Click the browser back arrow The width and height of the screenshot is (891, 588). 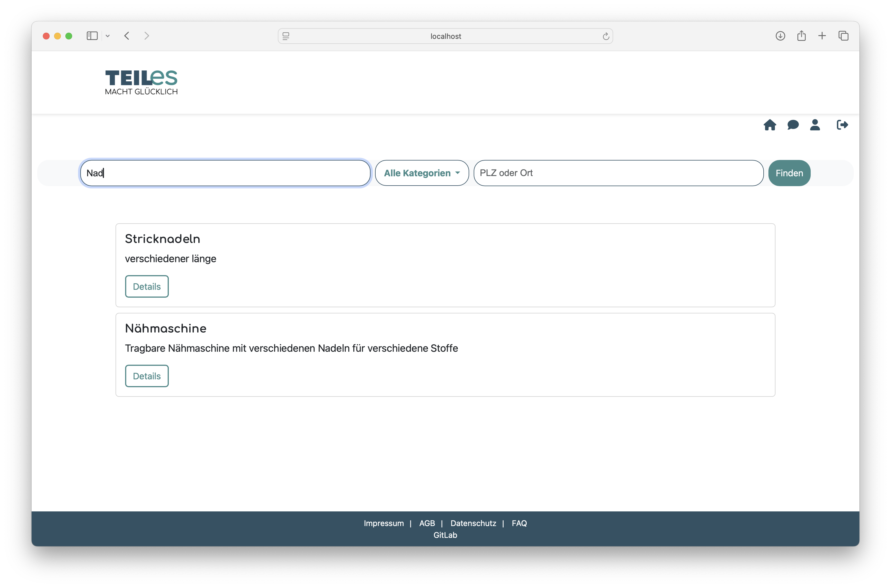(x=127, y=36)
